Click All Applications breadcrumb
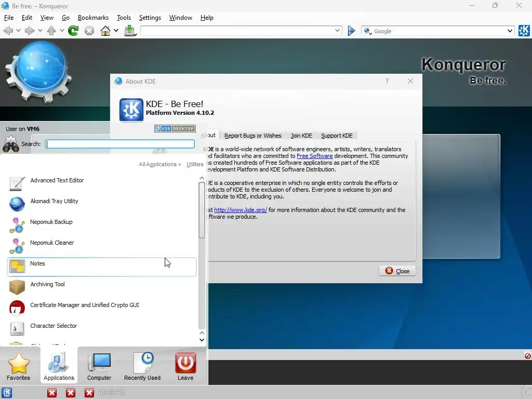 click(157, 164)
